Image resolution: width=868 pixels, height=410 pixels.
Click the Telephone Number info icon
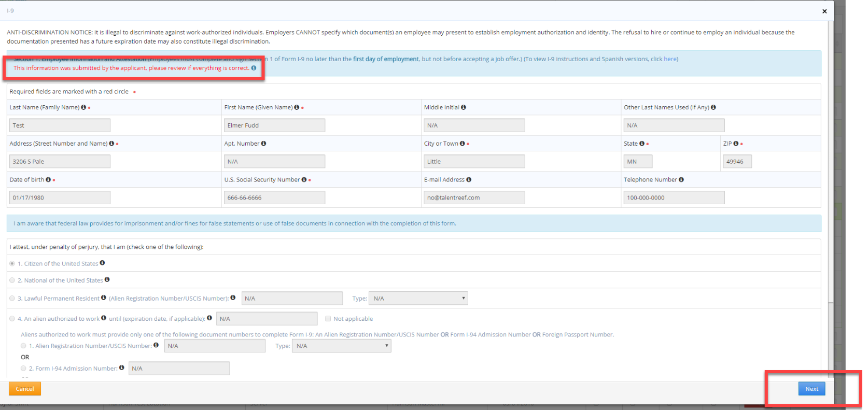click(x=681, y=180)
